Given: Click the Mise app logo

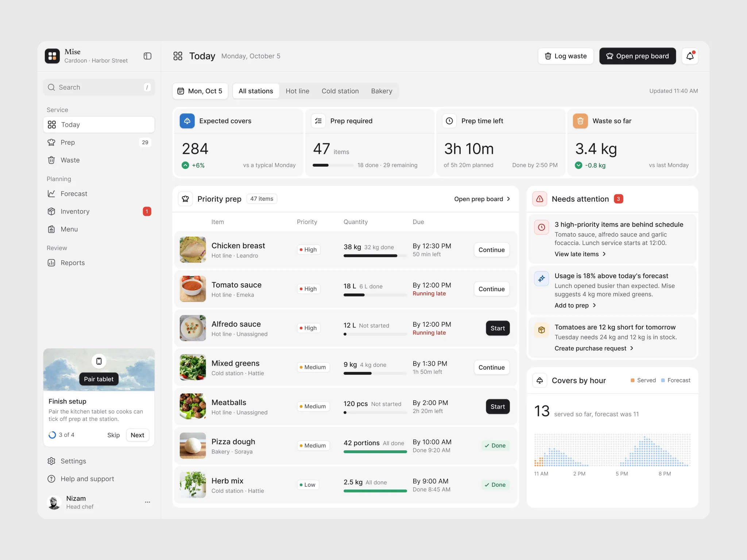Looking at the screenshot, I should pyautogui.click(x=52, y=56).
